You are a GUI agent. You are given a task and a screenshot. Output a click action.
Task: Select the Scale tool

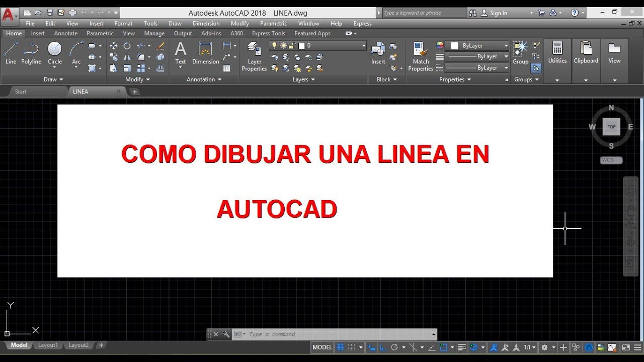pos(127,68)
